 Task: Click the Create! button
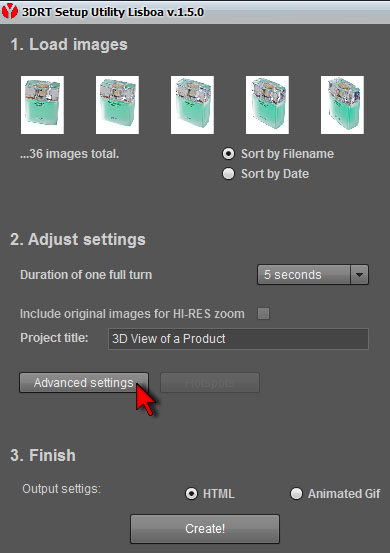(205, 529)
